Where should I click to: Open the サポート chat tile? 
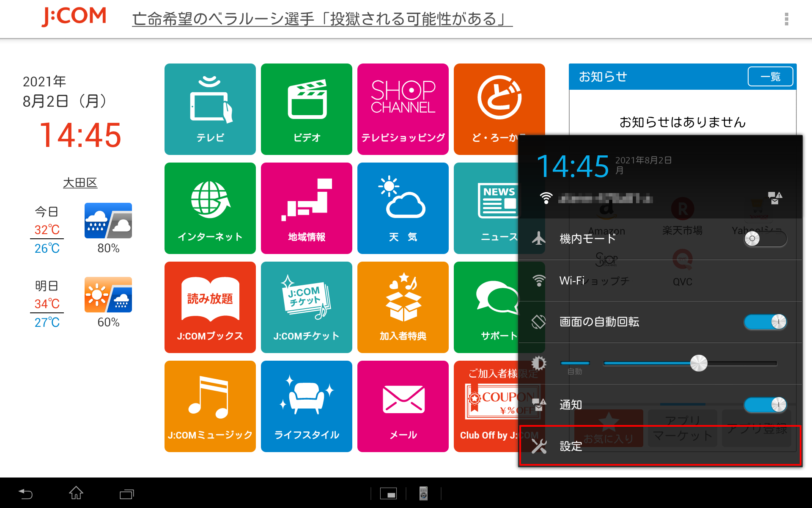pyautogui.click(x=486, y=307)
